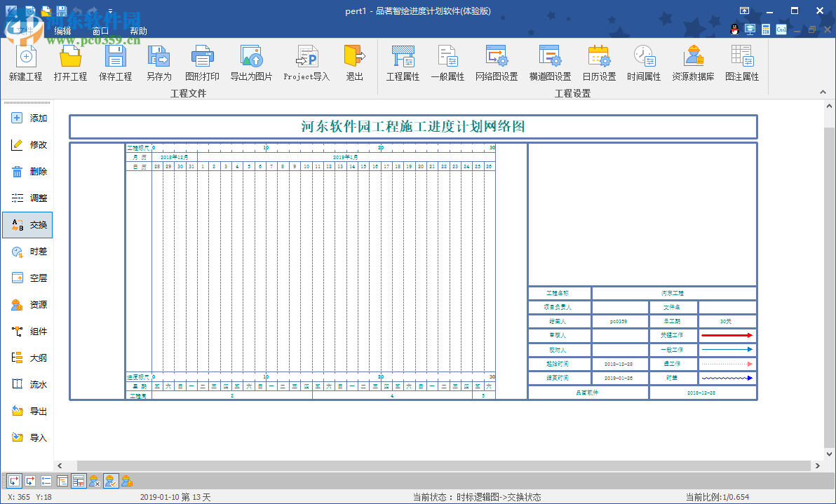Click the wavy blue 时差 legend line
The width and height of the screenshot is (836, 504).
[x=727, y=378]
